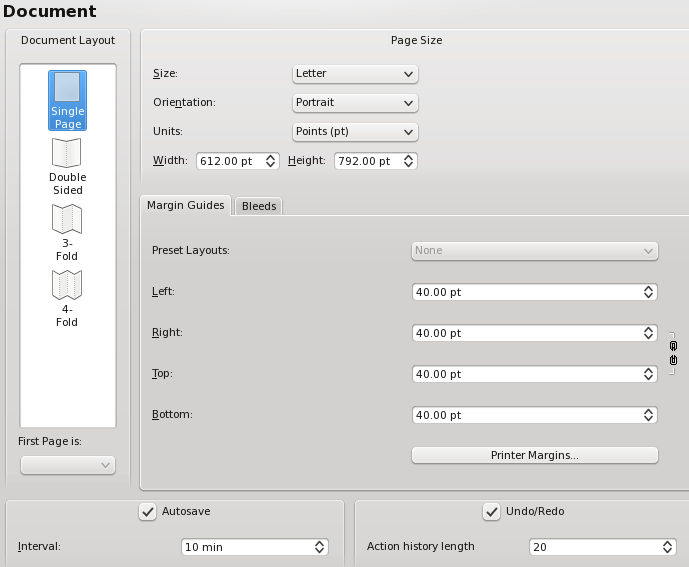689x567 pixels.
Task: Click the Top margin input field
Action: [x=525, y=374]
